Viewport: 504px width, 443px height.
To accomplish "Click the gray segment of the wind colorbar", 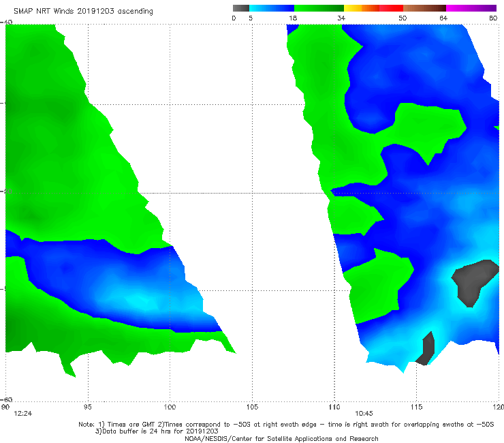I will (x=240, y=8).
